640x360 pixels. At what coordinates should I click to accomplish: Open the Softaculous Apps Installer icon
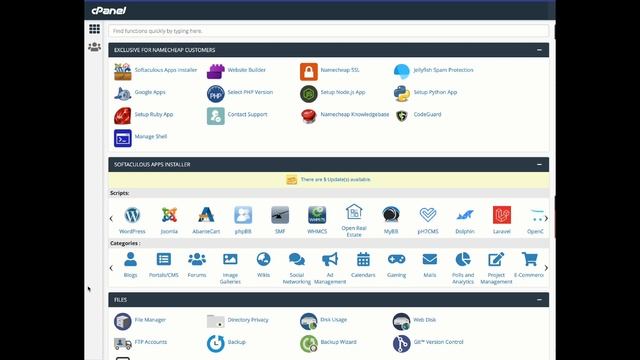pos(122,71)
